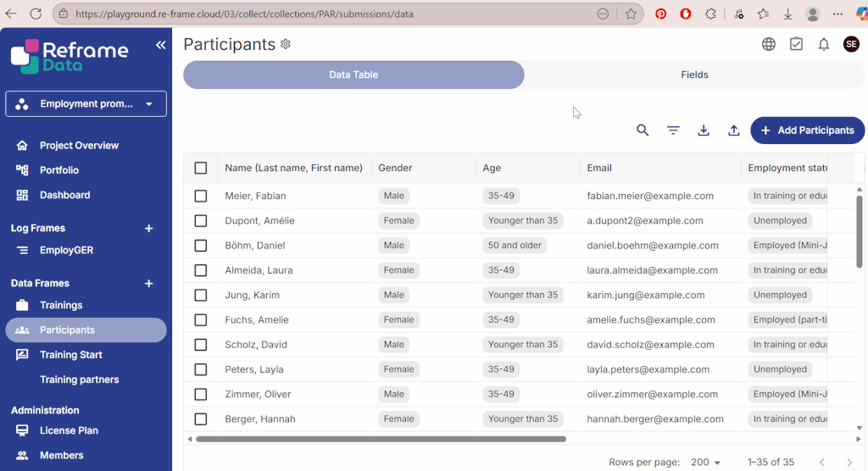Switch to the Fields tab
This screenshot has height=471, width=868.
pyautogui.click(x=694, y=75)
